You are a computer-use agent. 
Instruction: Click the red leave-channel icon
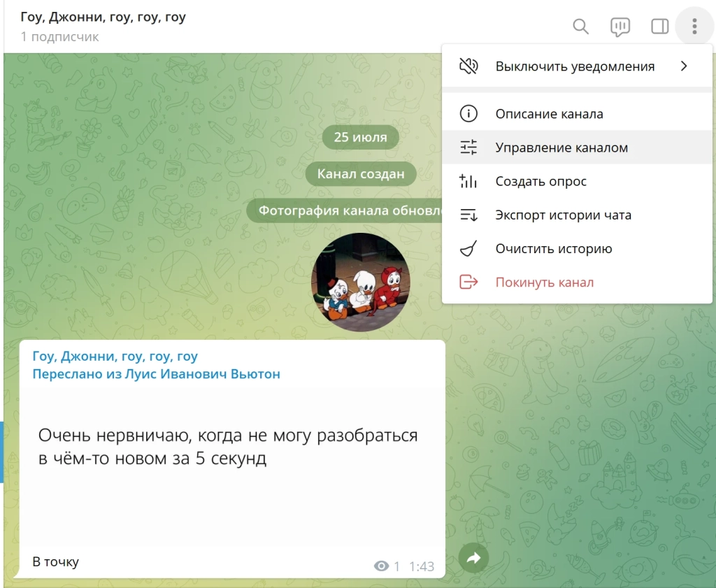[x=468, y=282]
